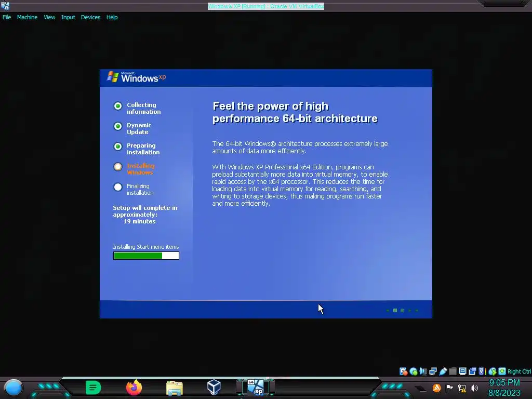Open the Machine menu
Screen dimensions: 532x399
[27, 17]
